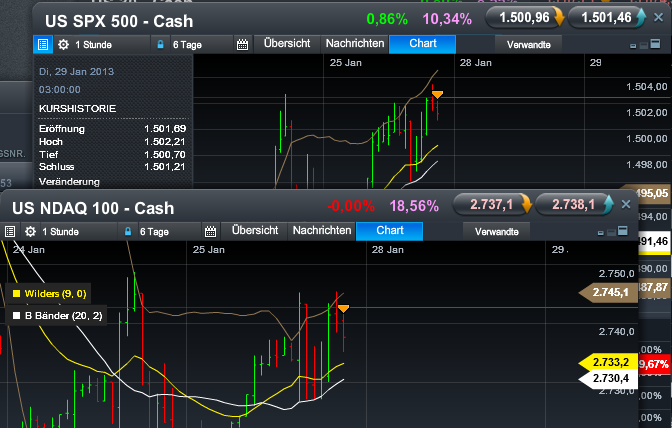This screenshot has height=428, width=672.
Task: Click the yellow 2.733,2 axis label
Action: point(609,362)
